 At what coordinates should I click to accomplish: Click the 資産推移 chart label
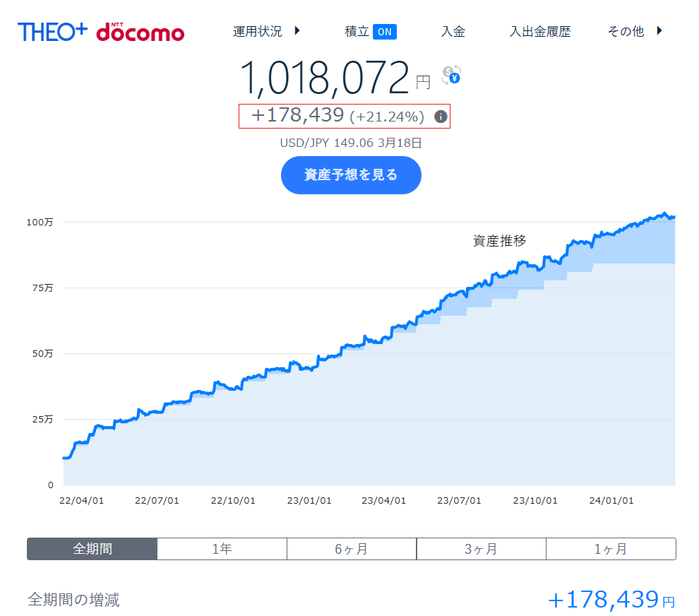coord(499,241)
